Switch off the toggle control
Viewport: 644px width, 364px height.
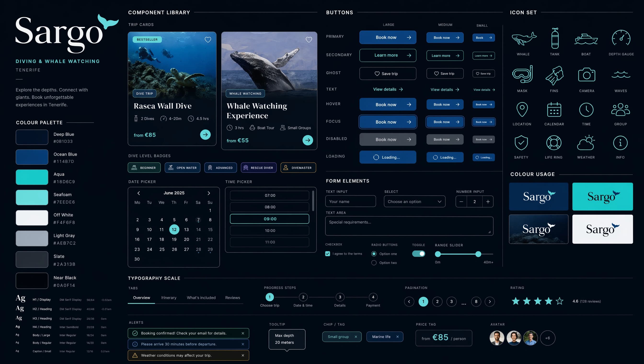tap(418, 254)
